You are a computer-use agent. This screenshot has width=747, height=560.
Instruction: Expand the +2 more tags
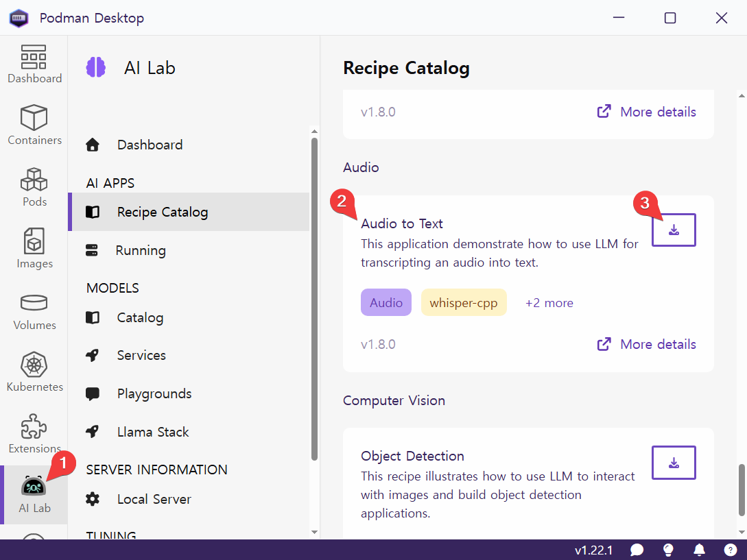coord(549,303)
